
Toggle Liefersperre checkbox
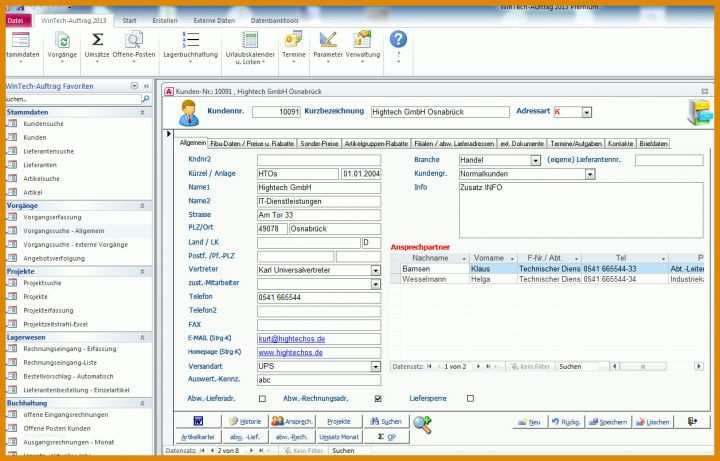(x=470, y=399)
